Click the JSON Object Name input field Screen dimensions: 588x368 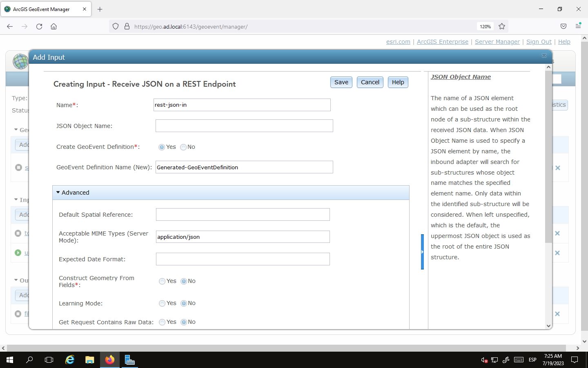click(x=244, y=126)
